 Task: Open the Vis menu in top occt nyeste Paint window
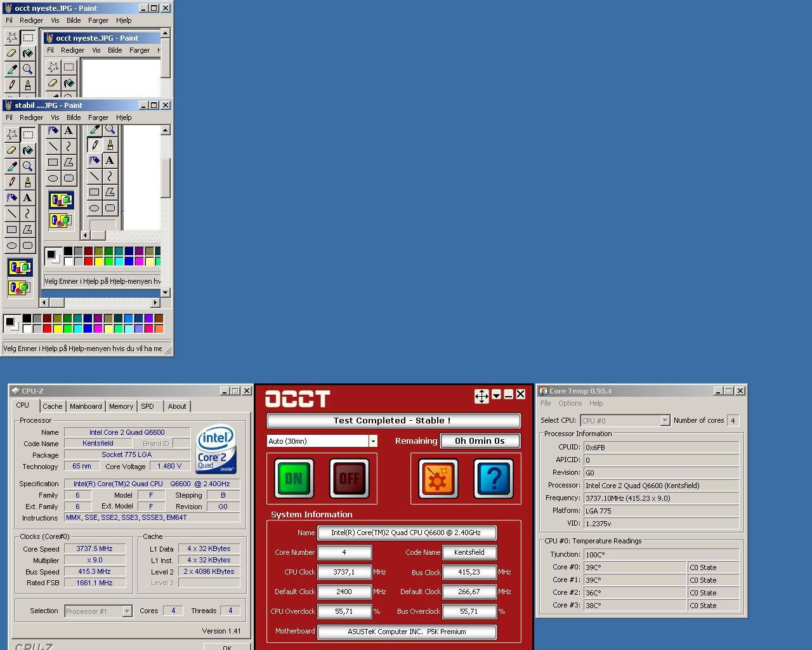click(55, 20)
